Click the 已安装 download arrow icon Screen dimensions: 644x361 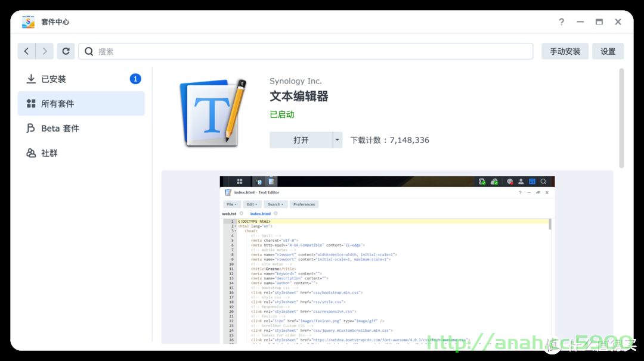(x=31, y=79)
